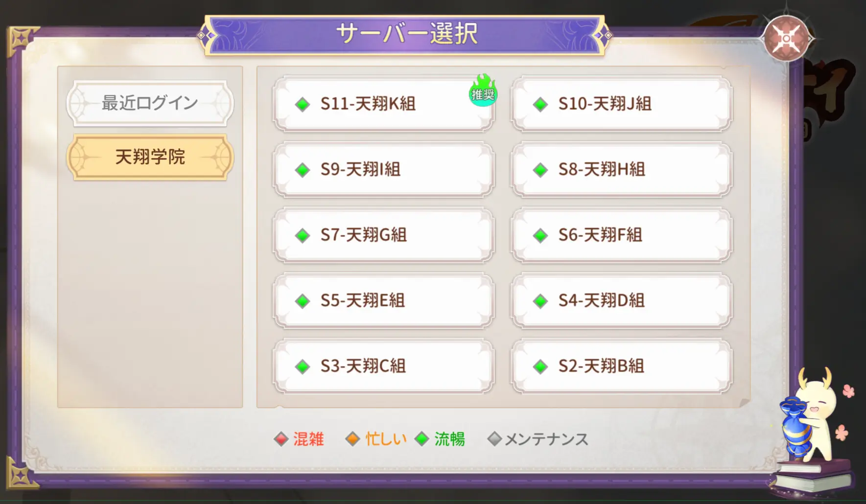Pick server S8-天翔H組
The width and height of the screenshot is (866, 504).
click(x=621, y=170)
